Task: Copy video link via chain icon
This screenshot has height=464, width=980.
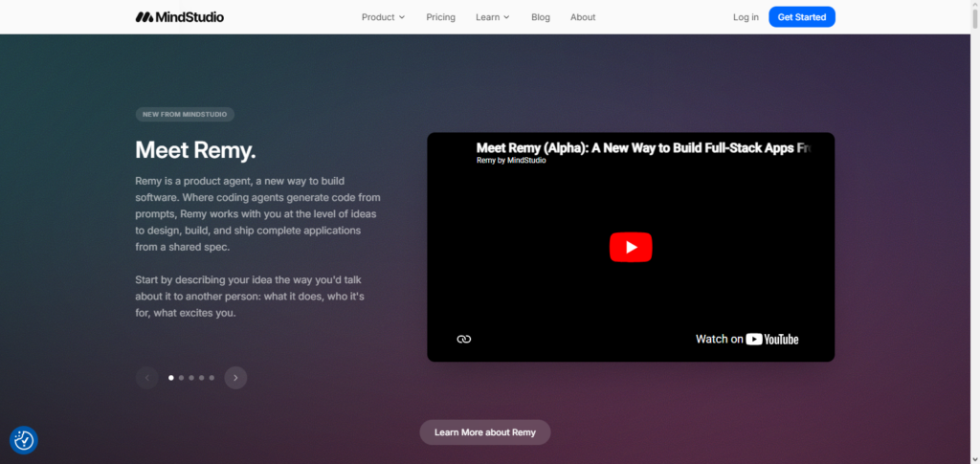Action: pos(464,339)
